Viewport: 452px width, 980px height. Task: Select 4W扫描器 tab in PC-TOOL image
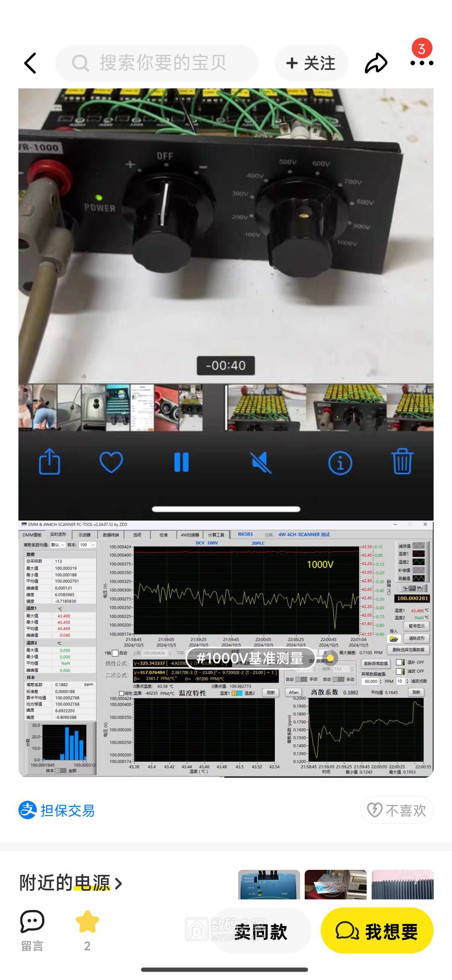[190, 535]
